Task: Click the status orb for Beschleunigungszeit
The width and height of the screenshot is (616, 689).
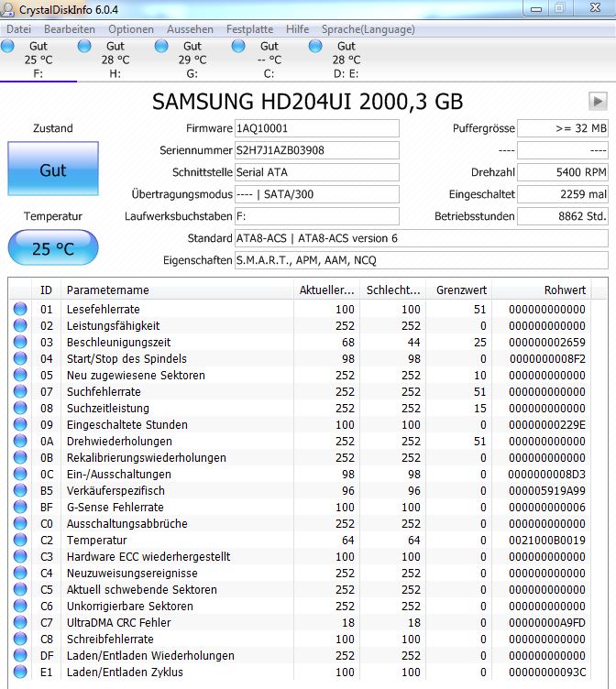Action: coord(20,342)
